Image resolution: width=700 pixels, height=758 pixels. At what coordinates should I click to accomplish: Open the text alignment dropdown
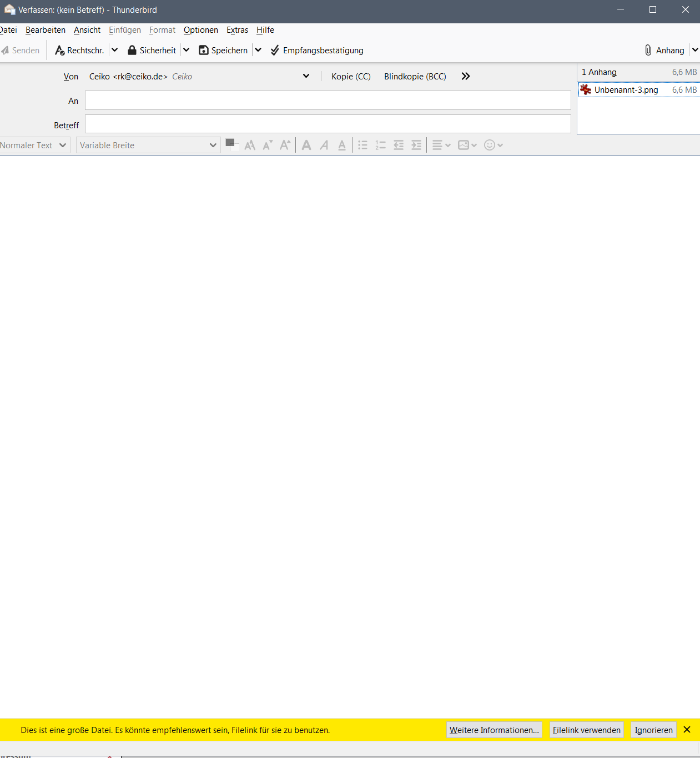click(x=441, y=145)
